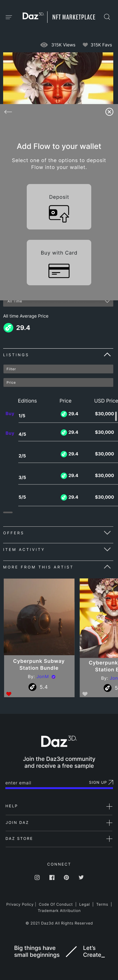Collapse the Listings section

tap(107, 355)
